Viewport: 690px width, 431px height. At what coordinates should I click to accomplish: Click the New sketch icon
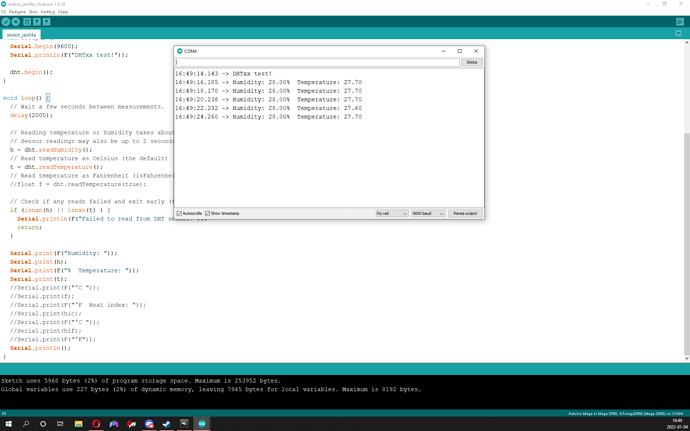[27, 22]
